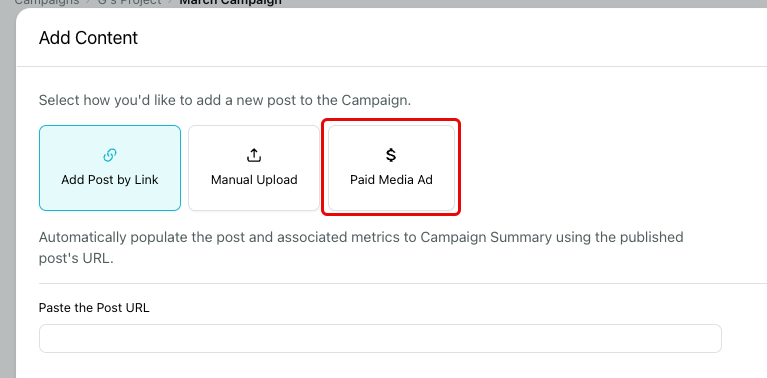
Task: Click the Paid Media Ad label text
Action: tap(391, 180)
